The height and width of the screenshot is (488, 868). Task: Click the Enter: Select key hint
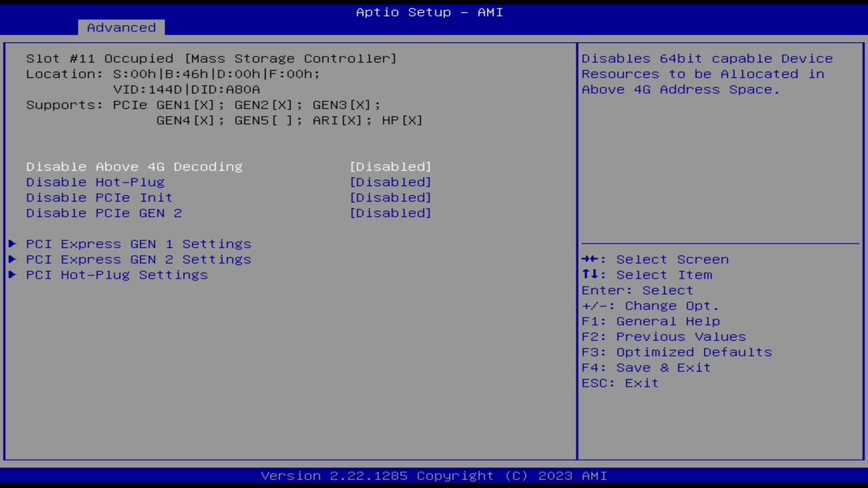pos(637,291)
